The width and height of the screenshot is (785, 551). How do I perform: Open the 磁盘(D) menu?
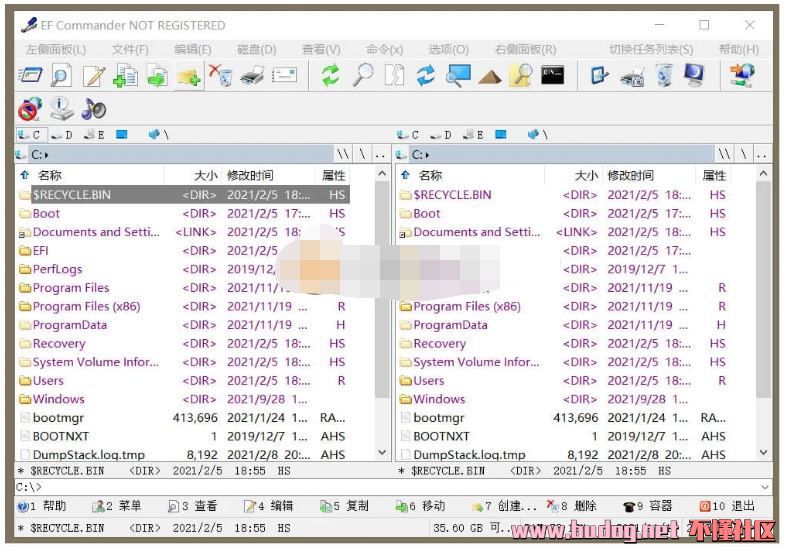click(x=256, y=50)
